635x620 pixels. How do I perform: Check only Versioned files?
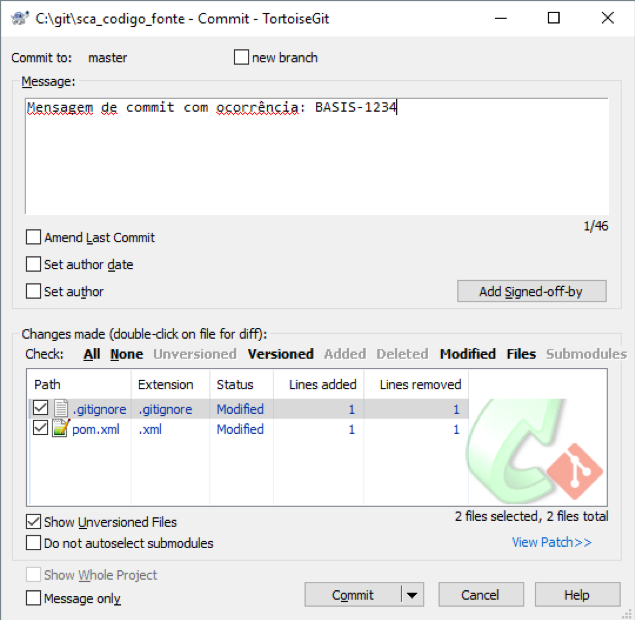pyautogui.click(x=281, y=354)
